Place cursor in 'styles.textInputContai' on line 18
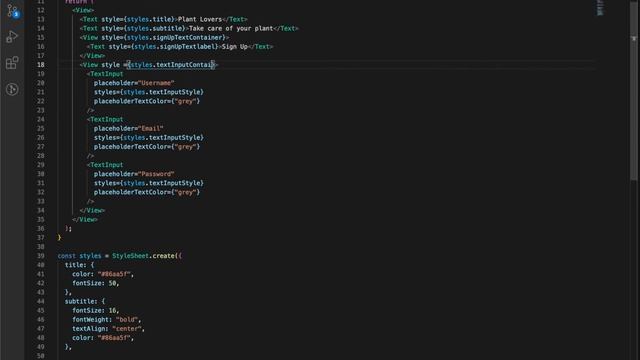 pos(171,65)
